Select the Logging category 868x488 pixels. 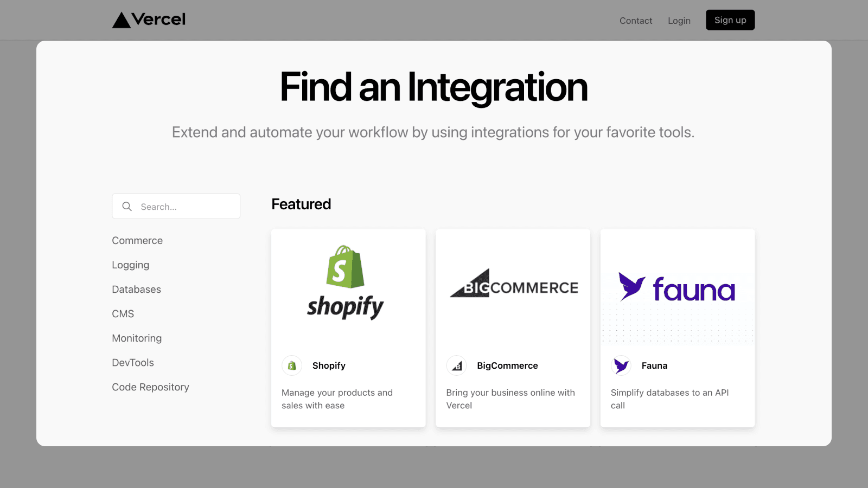point(131,265)
